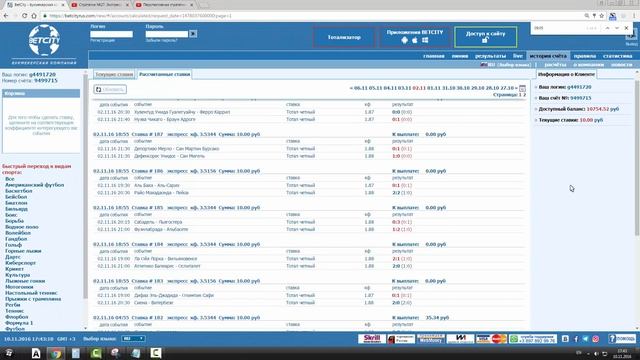Screen dimensions: 640x360
Task: Select date 27.10 in history
Action: (507, 88)
